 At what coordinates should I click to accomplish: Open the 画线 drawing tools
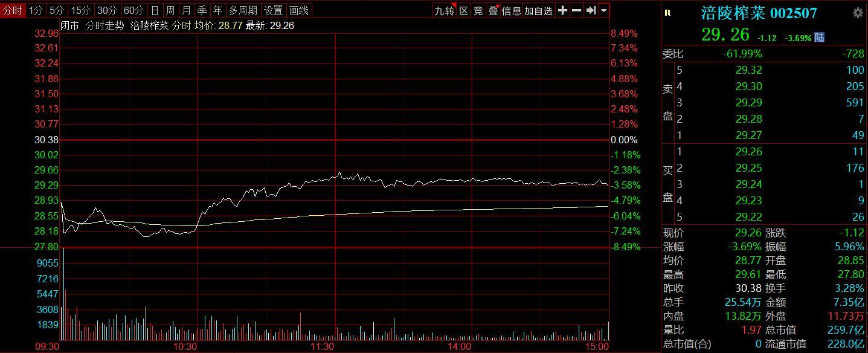[x=298, y=10]
